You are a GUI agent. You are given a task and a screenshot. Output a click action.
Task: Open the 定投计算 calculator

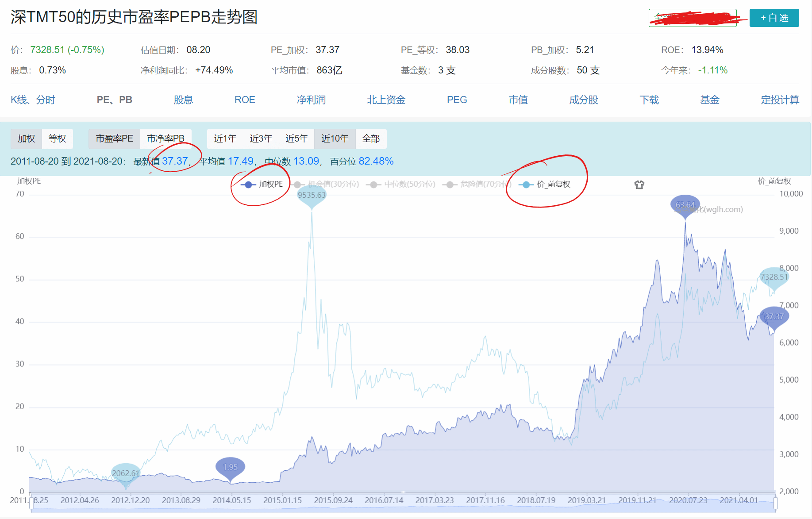(780, 100)
